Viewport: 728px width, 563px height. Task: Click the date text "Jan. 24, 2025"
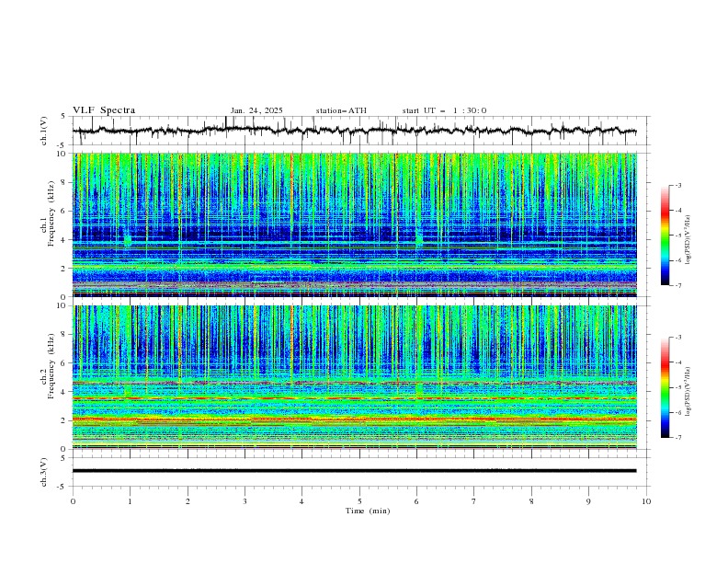point(256,110)
